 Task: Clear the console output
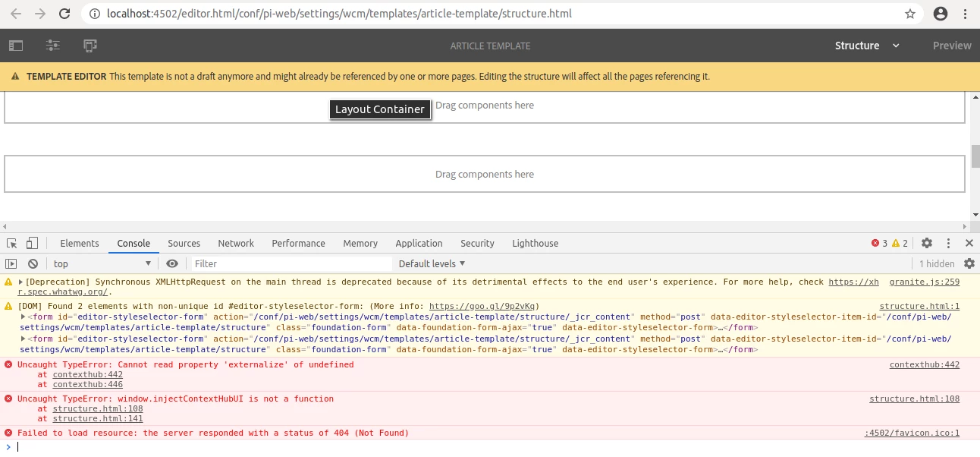point(33,263)
